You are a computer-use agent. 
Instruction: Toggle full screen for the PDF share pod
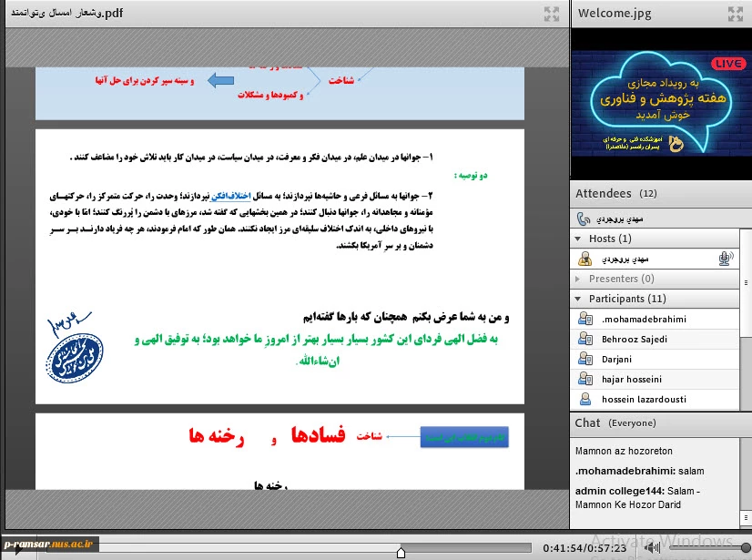(x=552, y=14)
